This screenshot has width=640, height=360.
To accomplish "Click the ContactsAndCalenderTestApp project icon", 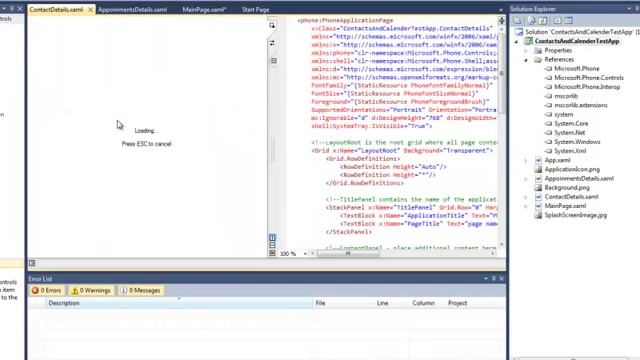I will [529, 41].
